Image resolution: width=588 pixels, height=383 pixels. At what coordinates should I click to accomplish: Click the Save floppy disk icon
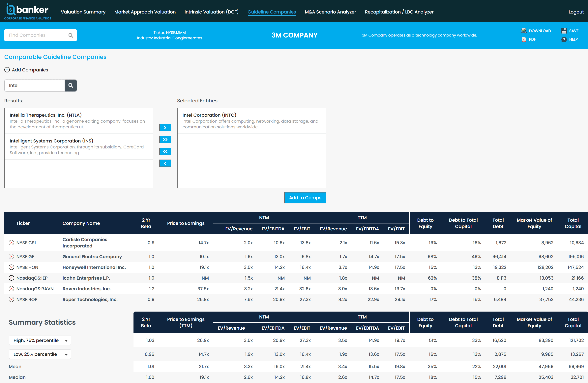pyautogui.click(x=564, y=31)
